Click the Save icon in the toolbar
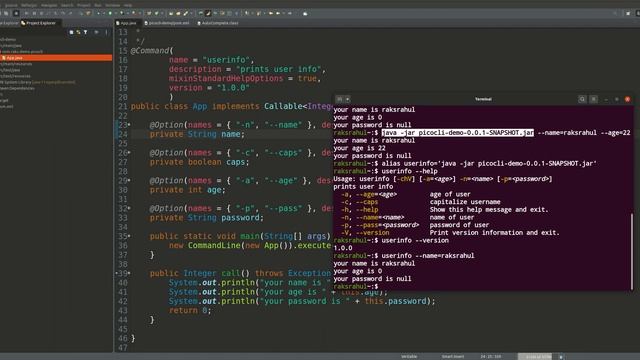640x360 pixels. (x=6, y=13)
